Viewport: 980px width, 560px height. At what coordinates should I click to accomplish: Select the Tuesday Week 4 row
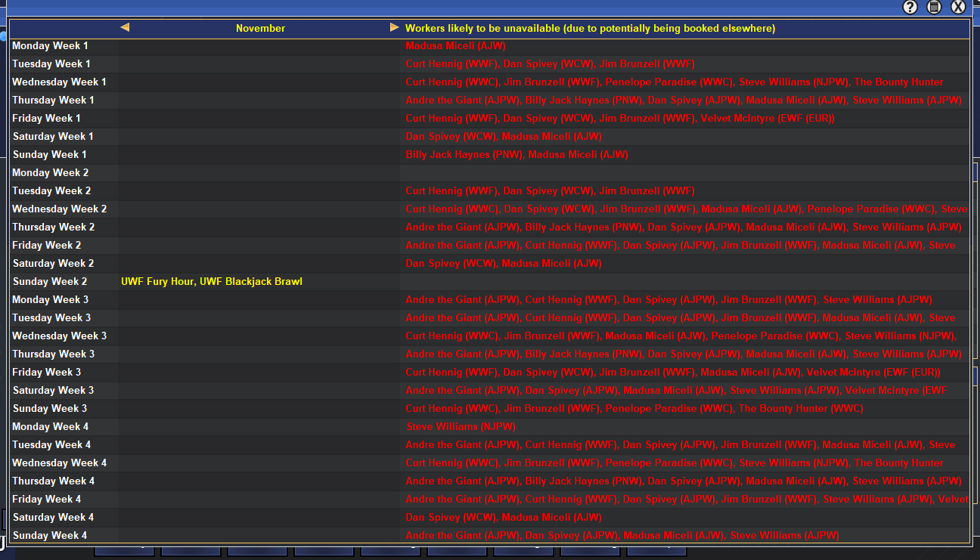click(x=489, y=445)
